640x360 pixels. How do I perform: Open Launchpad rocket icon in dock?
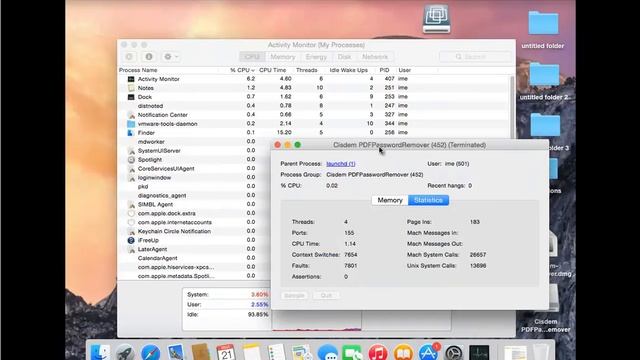[125, 352]
